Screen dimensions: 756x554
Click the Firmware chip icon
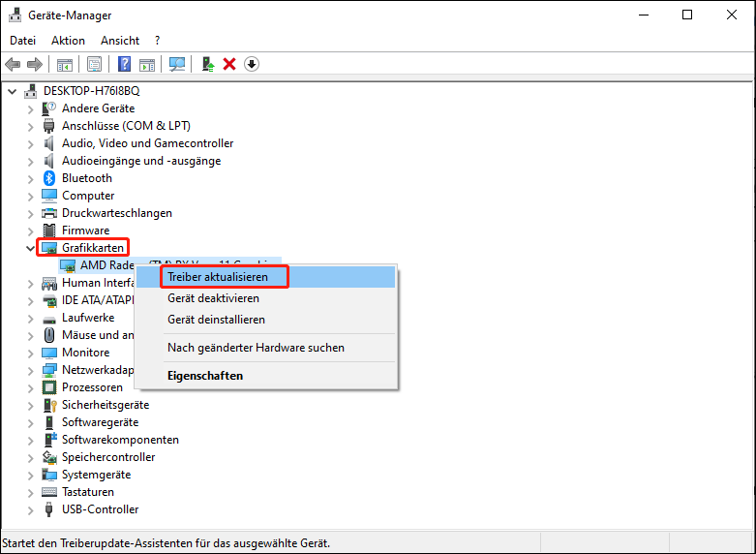click(49, 231)
